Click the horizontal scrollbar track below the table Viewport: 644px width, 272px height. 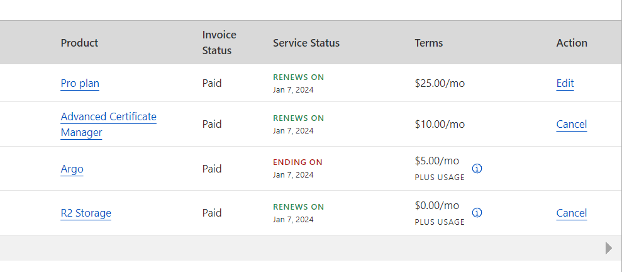click(302, 248)
